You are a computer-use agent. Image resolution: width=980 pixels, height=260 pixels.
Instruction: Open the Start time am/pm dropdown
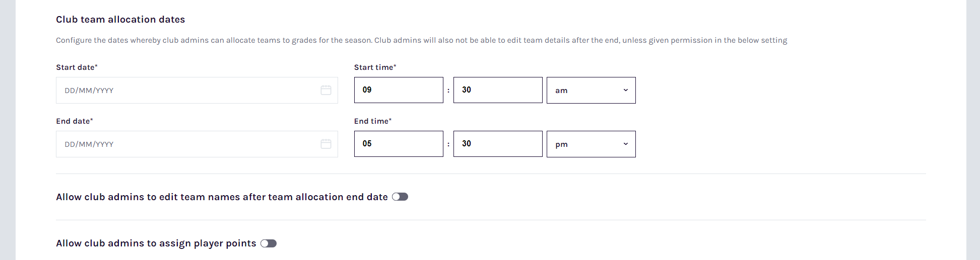(591, 90)
